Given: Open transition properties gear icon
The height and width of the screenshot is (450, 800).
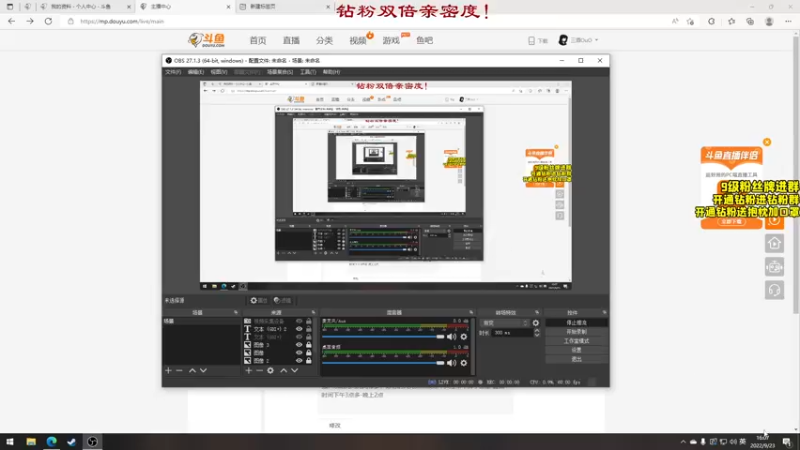Looking at the screenshot, I should 536,323.
